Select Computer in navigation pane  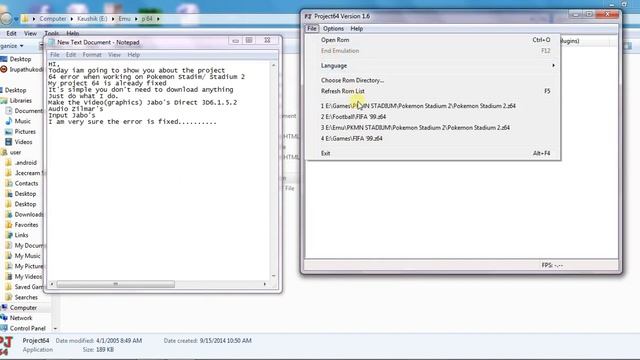pos(23,308)
